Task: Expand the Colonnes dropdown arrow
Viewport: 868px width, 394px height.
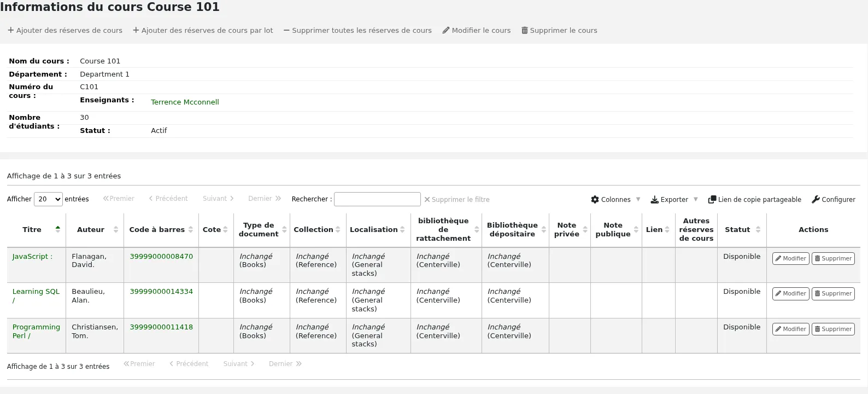Action: point(638,200)
